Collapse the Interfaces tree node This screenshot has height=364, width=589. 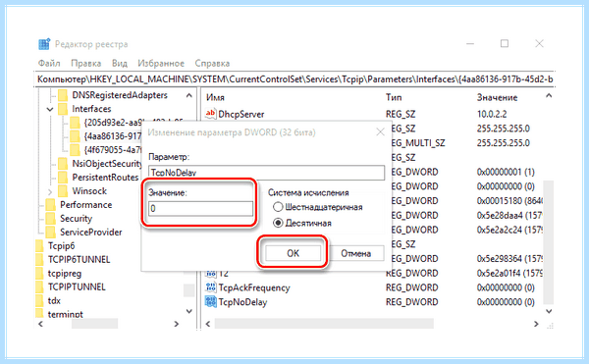[x=50, y=109]
